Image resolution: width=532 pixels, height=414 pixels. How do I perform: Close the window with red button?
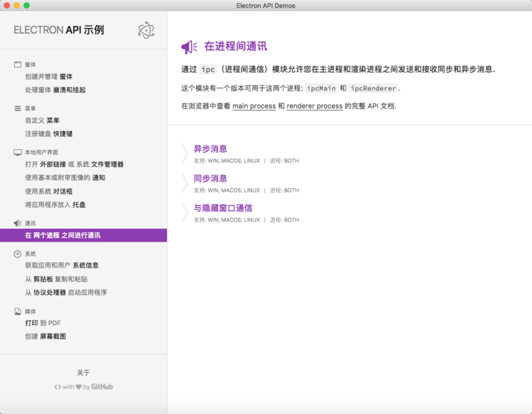coord(7,5)
